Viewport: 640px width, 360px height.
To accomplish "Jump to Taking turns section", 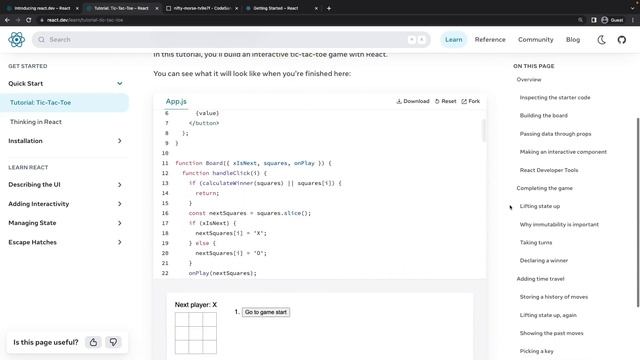I will click(x=536, y=242).
